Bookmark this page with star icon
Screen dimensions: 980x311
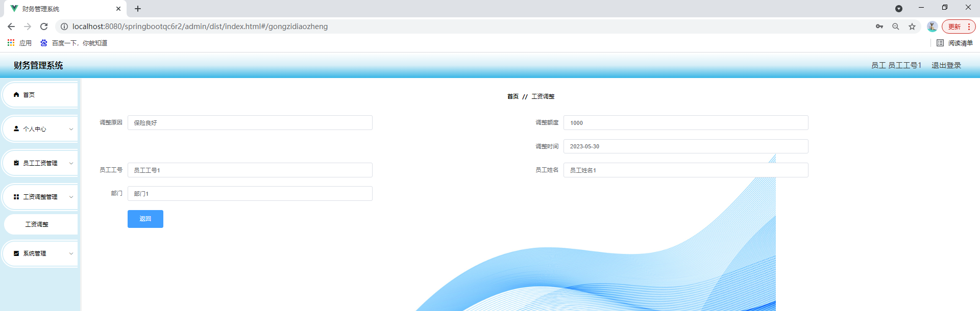coord(912,27)
